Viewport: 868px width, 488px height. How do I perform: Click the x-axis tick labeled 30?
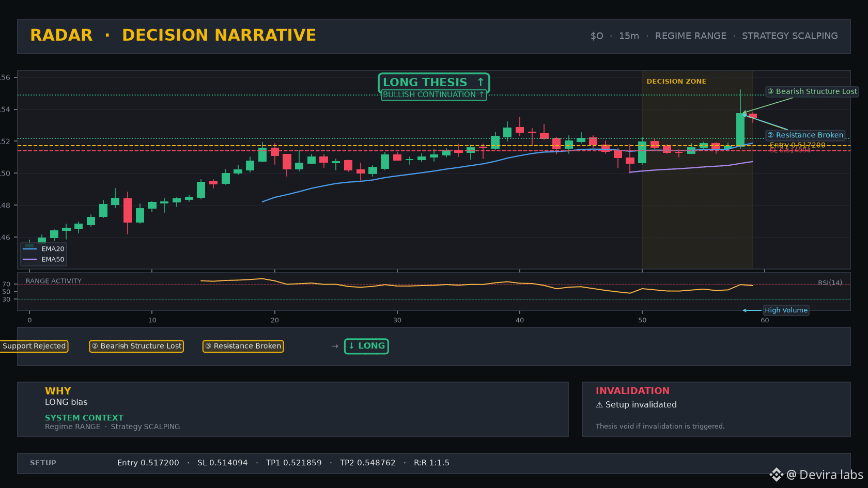click(x=397, y=320)
